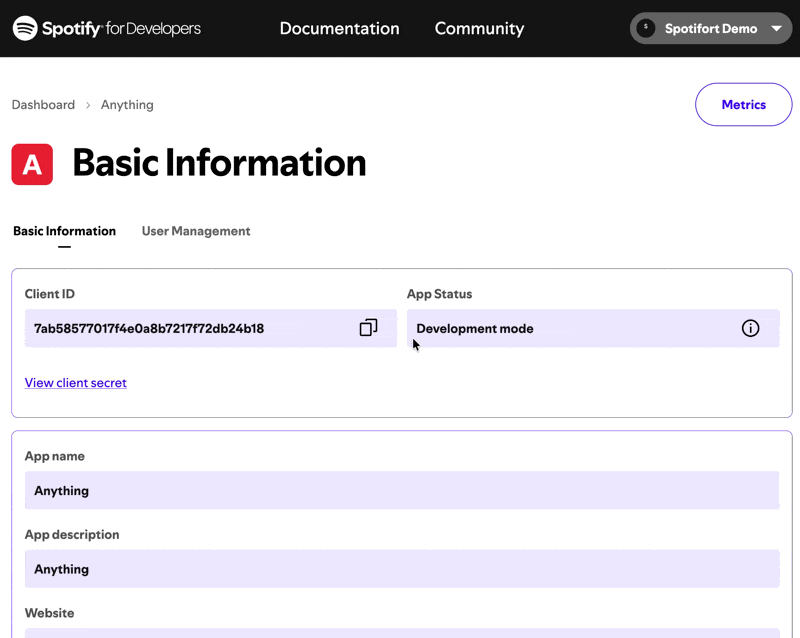Click the Anything breadcrumb
800x638 pixels.
coord(127,104)
